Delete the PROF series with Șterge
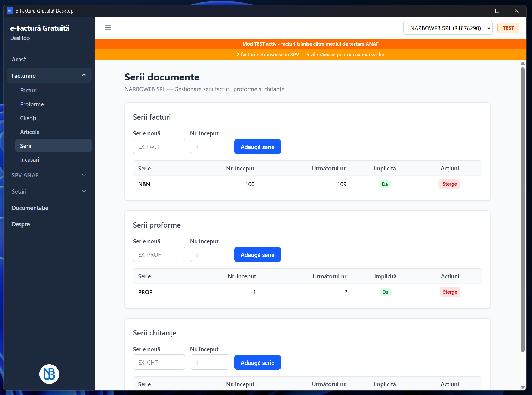Screen dimensions: 532x395 click(450, 292)
